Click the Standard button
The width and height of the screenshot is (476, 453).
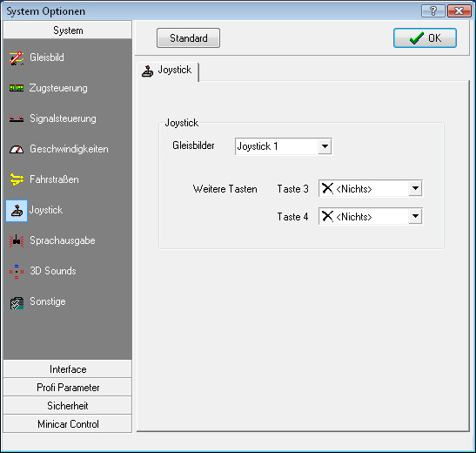pos(188,38)
